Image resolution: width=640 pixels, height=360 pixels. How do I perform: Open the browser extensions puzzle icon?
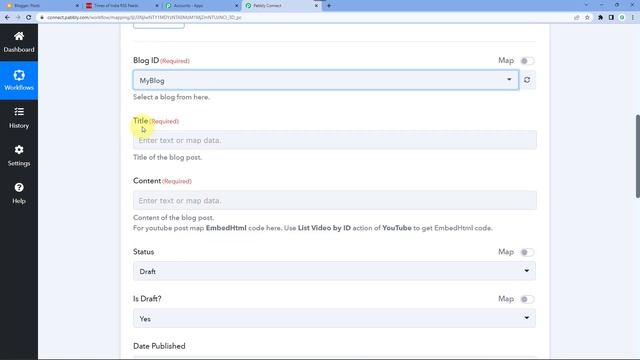[600, 18]
